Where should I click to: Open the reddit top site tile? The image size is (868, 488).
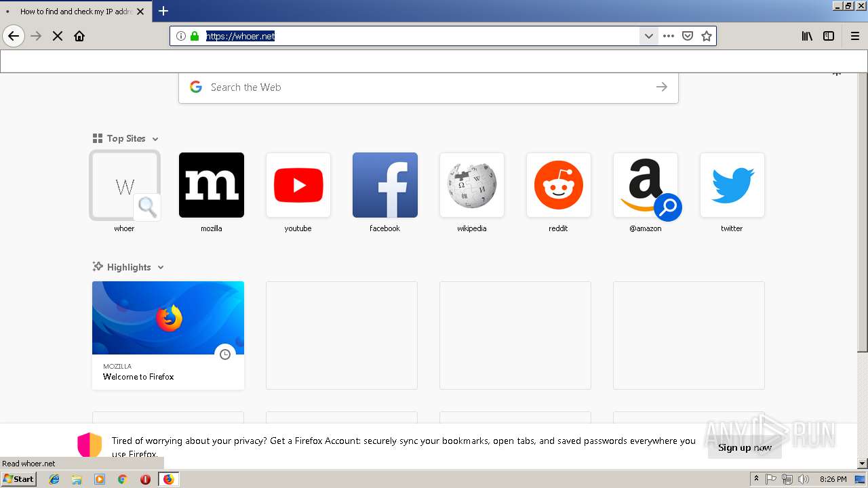(x=559, y=185)
